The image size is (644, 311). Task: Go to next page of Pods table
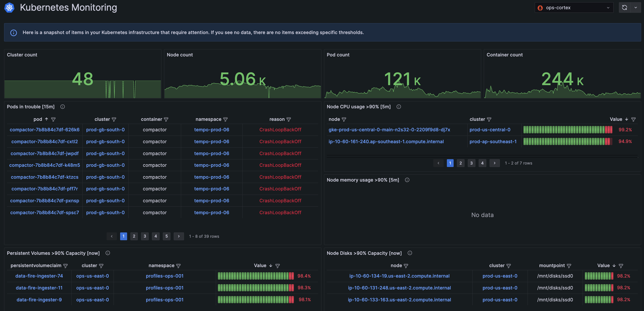click(178, 236)
